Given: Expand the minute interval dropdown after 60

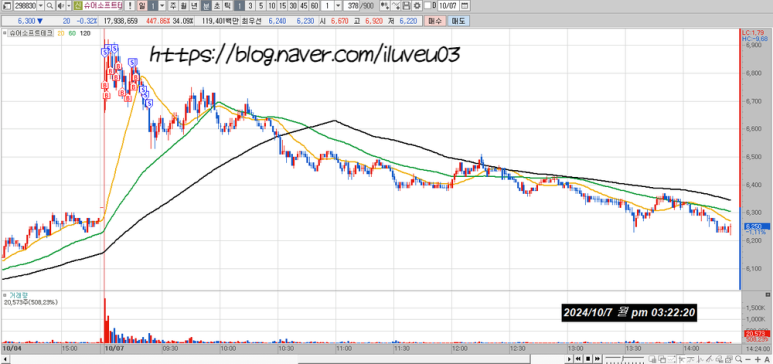Looking at the screenshot, I should click(338, 6).
